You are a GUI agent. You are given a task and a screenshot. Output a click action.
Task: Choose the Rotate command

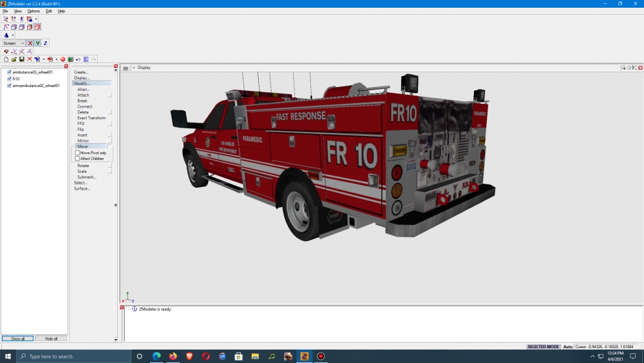(x=83, y=165)
